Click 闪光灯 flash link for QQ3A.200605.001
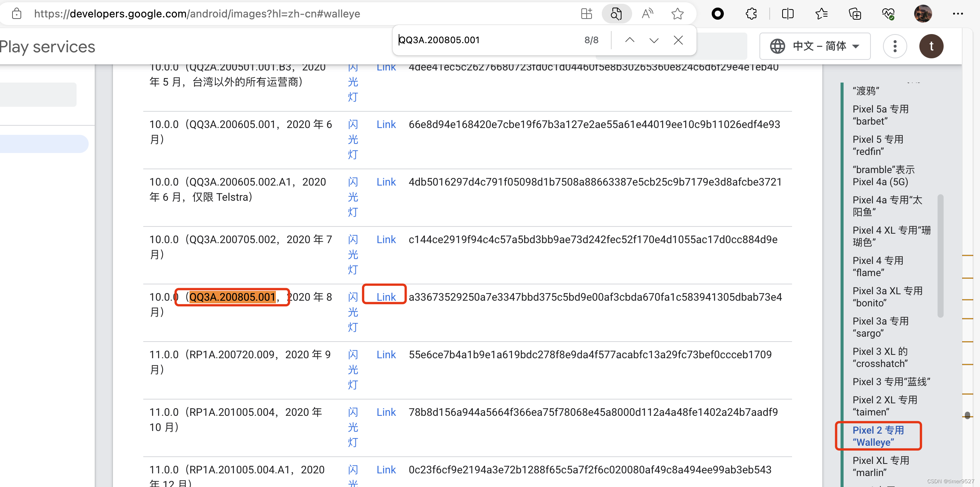 (x=353, y=139)
